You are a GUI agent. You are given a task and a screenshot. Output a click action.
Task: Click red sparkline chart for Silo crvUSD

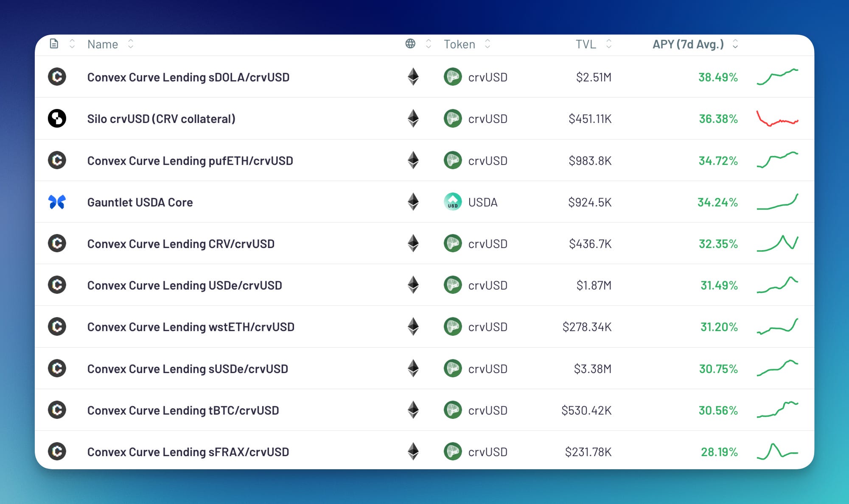click(x=777, y=119)
